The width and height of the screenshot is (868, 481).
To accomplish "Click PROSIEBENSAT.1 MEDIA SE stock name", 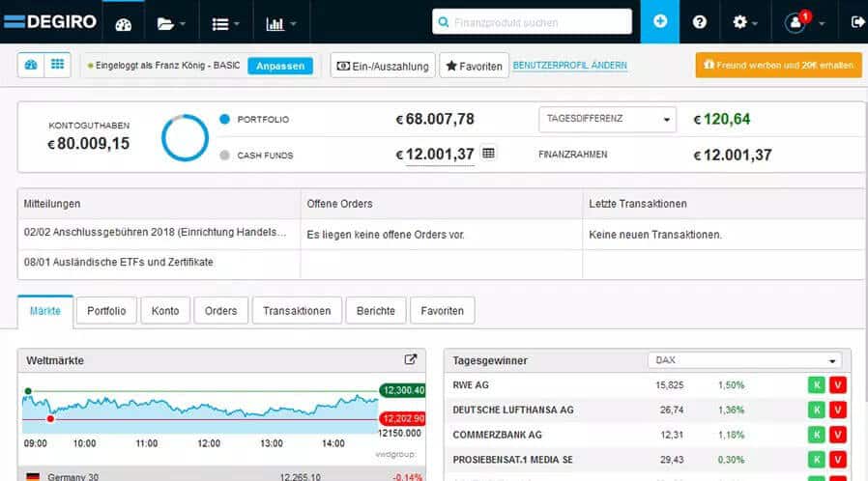I will point(512,460).
